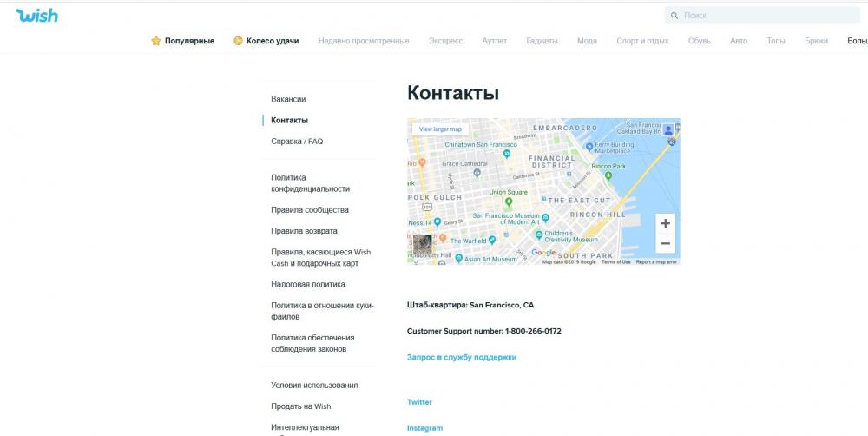This screenshot has height=436, width=868.
Task: Click the Wish logo
Action: point(37,16)
